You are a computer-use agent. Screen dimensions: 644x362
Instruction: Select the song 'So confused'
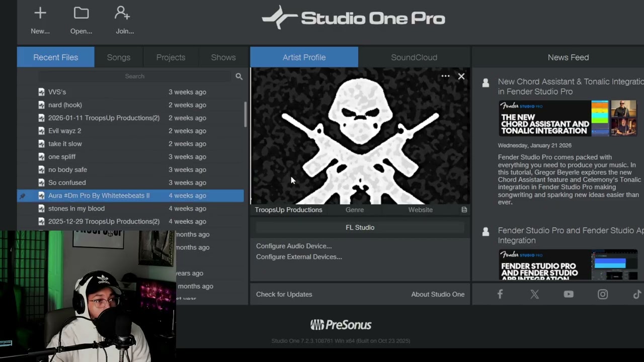pyautogui.click(x=67, y=183)
